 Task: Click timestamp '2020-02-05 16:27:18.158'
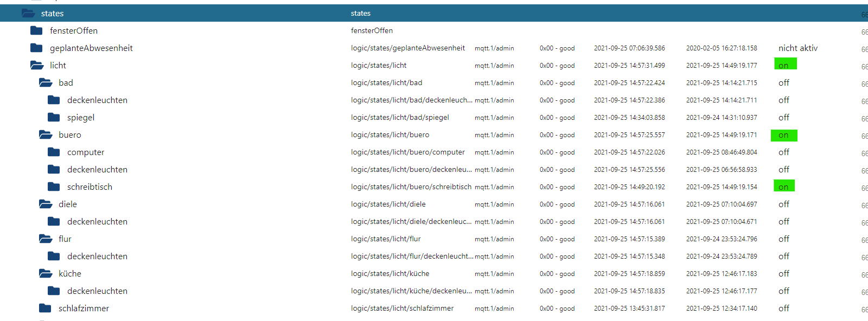[x=722, y=48]
